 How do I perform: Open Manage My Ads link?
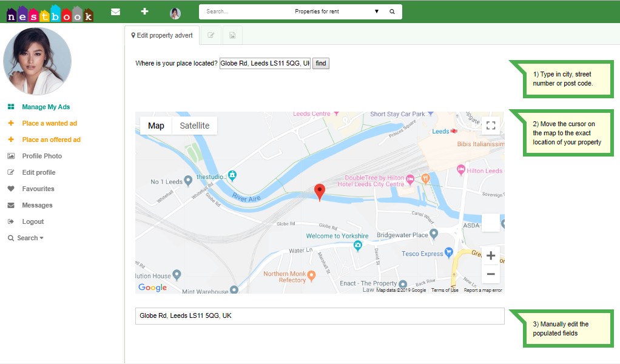tap(46, 107)
